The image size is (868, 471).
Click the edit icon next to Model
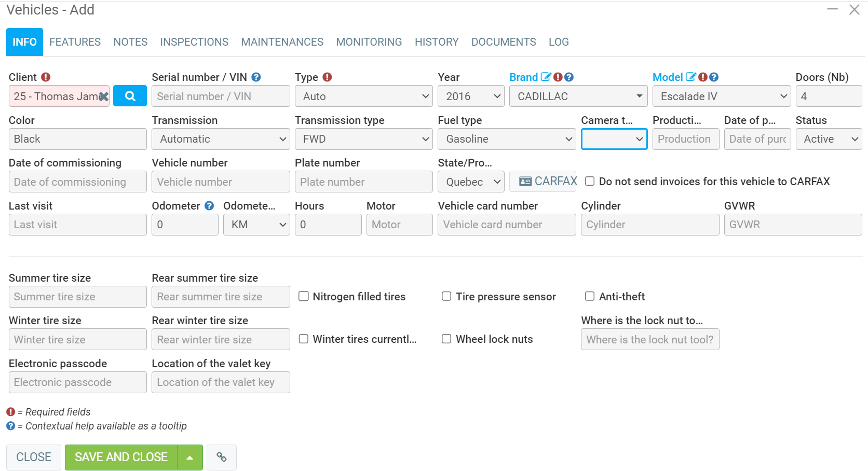[690, 77]
